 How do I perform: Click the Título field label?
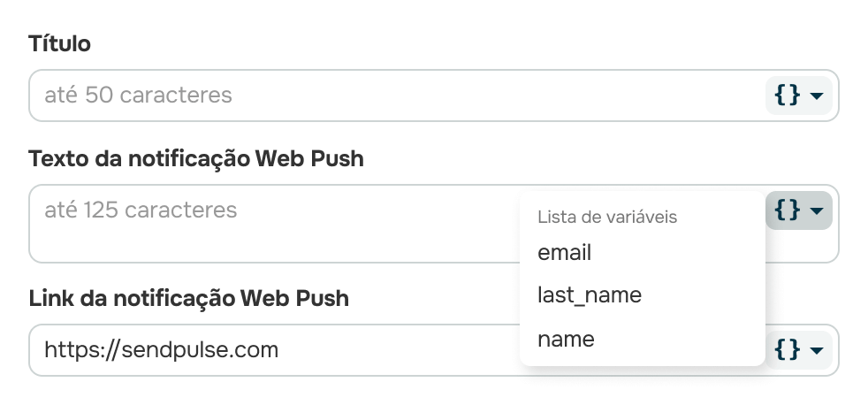(x=59, y=43)
